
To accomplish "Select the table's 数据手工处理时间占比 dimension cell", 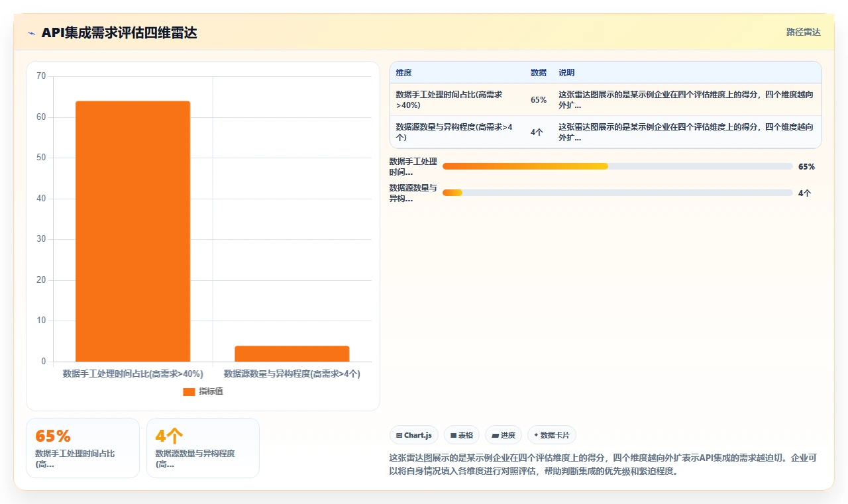I will click(x=458, y=99).
